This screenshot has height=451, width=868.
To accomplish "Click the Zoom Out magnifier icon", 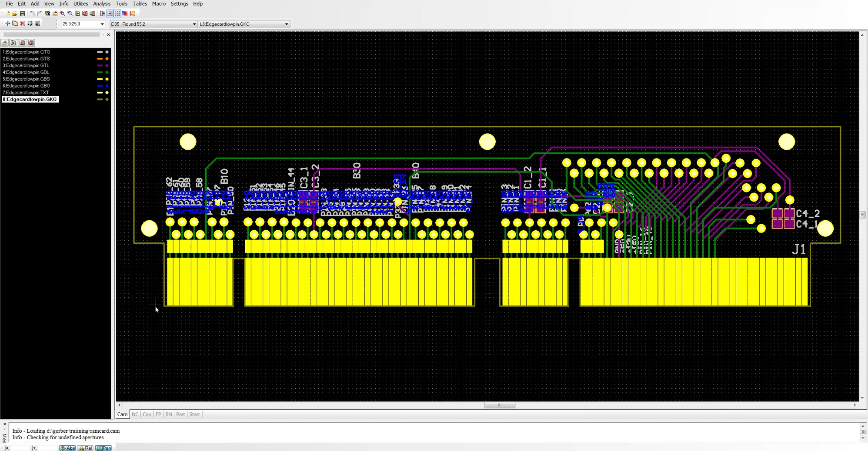I will (x=70, y=13).
